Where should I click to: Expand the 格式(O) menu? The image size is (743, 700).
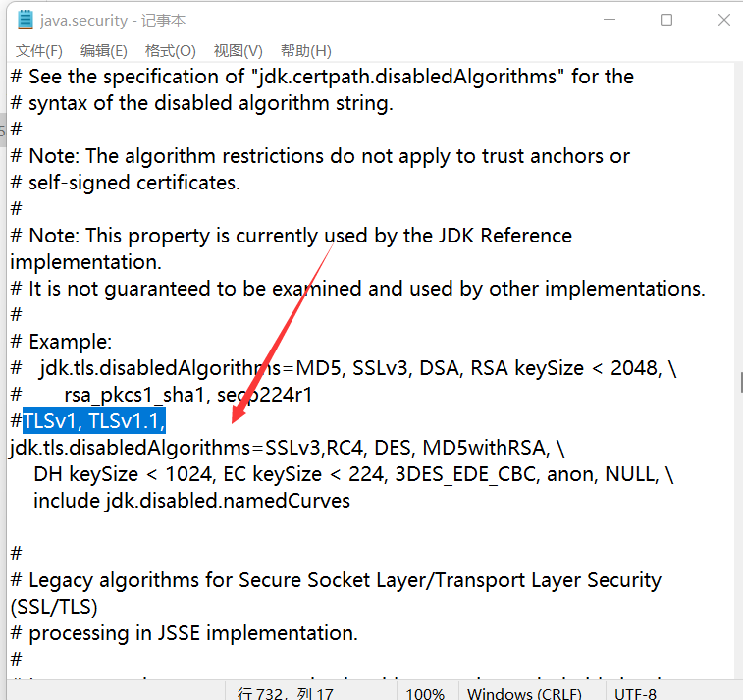pos(170,50)
